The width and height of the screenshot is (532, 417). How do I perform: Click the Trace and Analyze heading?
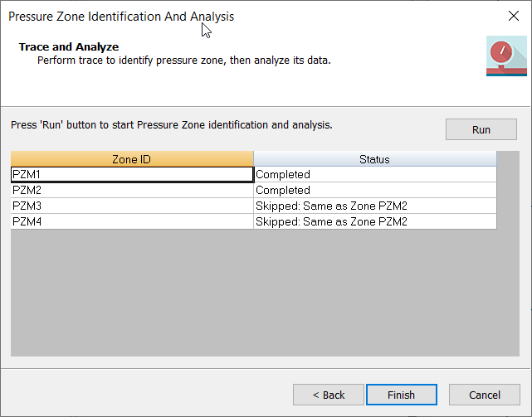[69, 47]
